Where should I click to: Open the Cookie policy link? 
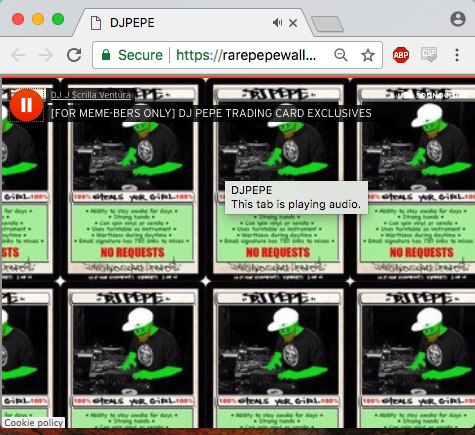click(x=34, y=423)
